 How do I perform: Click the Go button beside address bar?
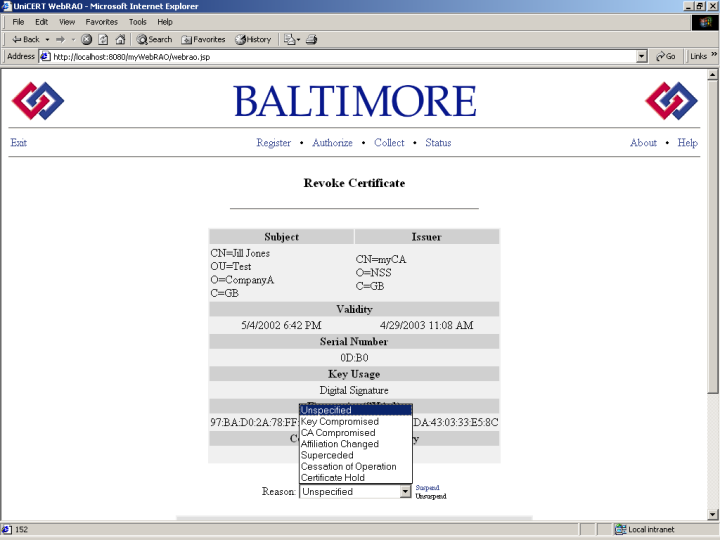pyautogui.click(x=666, y=56)
